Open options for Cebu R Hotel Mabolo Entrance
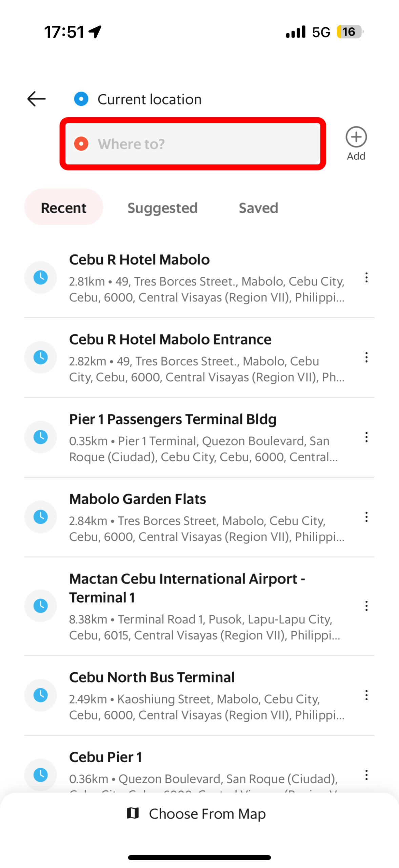The height and width of the screenshot is (868, 399). [x=366, y=357]
